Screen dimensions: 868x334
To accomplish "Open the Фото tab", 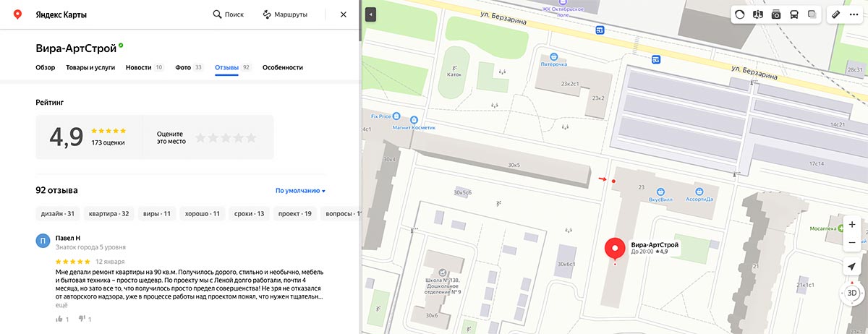I will click(190, 67).
